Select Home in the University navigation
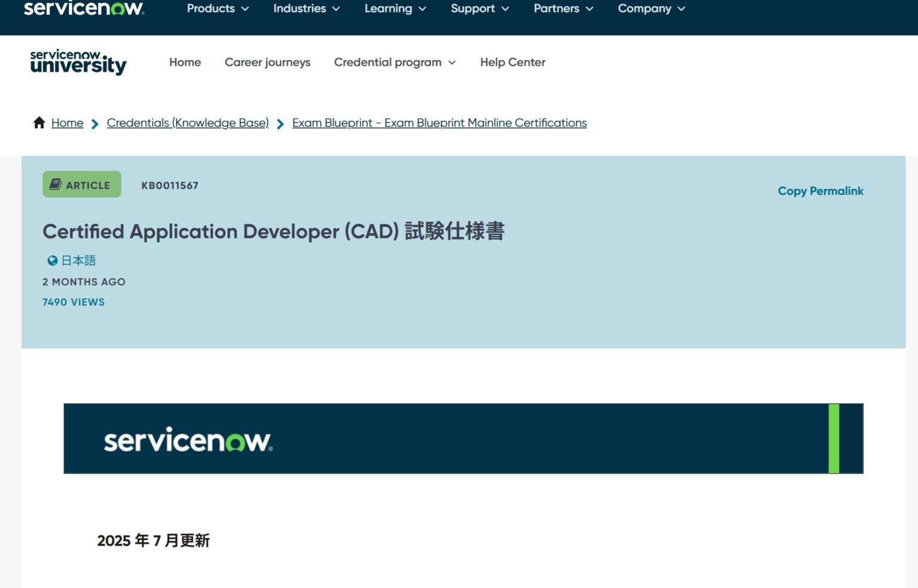The image size is (918, 588). (185, 62)
